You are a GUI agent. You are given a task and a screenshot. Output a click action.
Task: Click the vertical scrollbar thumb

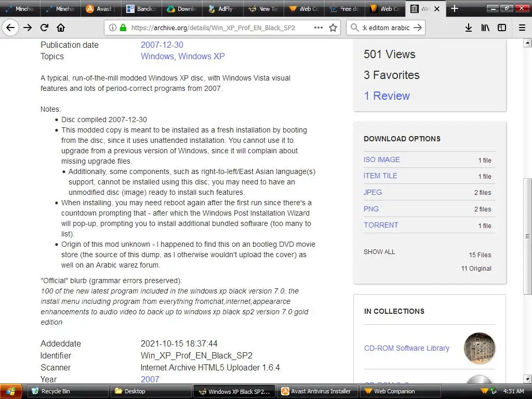(x=527, y=236)
